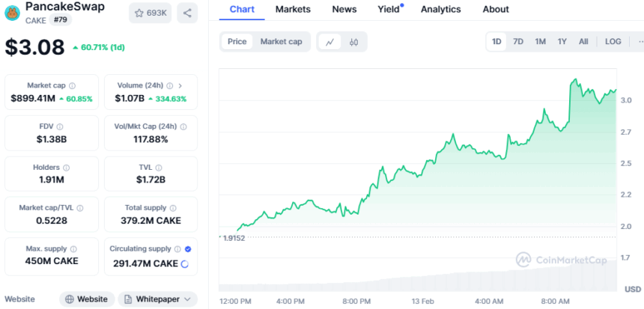The height and width of the screenshot is (309, 644).
Task: Click the 291.47M CAKE circulating supply
Action: tap(146, 263)
